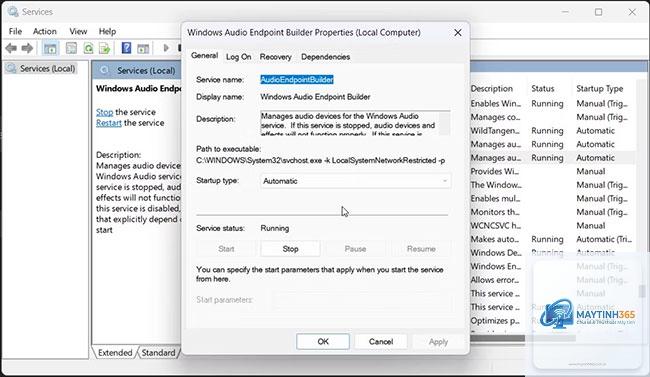This screenshot has width=650, height=377.
Task: Click the Pause button
Action: pos(355,249)
